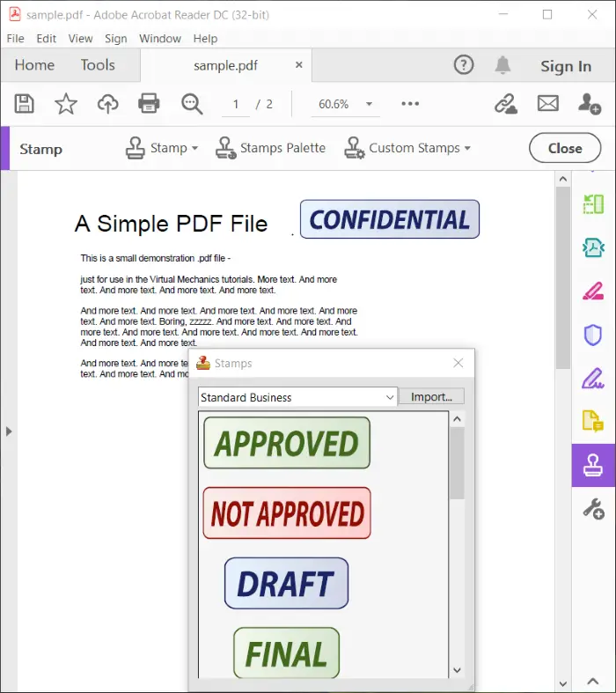This screenshot has width=616, height=693.
Task: Switch to the Home tab
Action: pyautogui.click(x=34, y=65)
